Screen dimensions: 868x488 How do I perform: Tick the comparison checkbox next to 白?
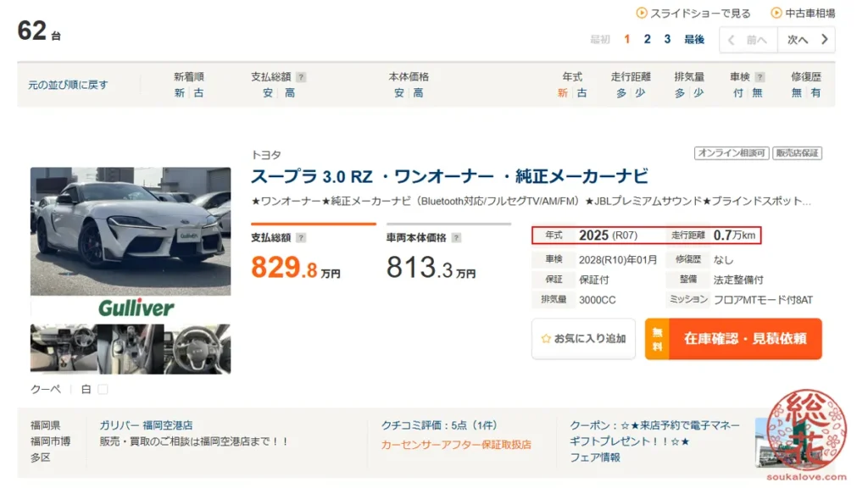pos(102,388)
